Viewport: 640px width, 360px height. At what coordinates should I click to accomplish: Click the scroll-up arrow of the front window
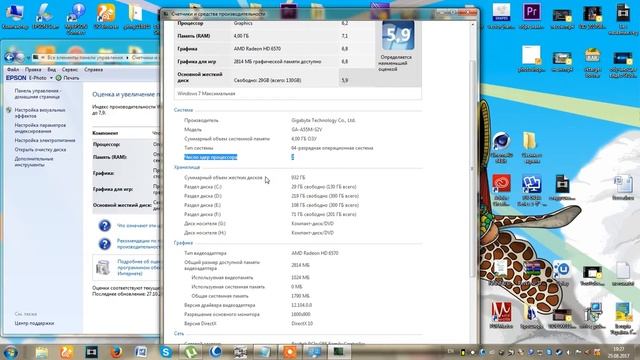(x=473, y=25)
